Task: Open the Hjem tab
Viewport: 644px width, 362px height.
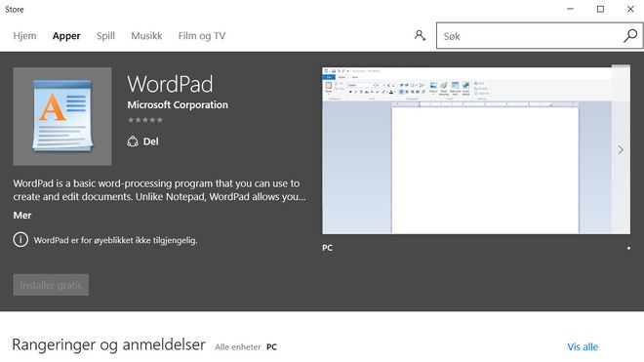Action: point(24,36)
